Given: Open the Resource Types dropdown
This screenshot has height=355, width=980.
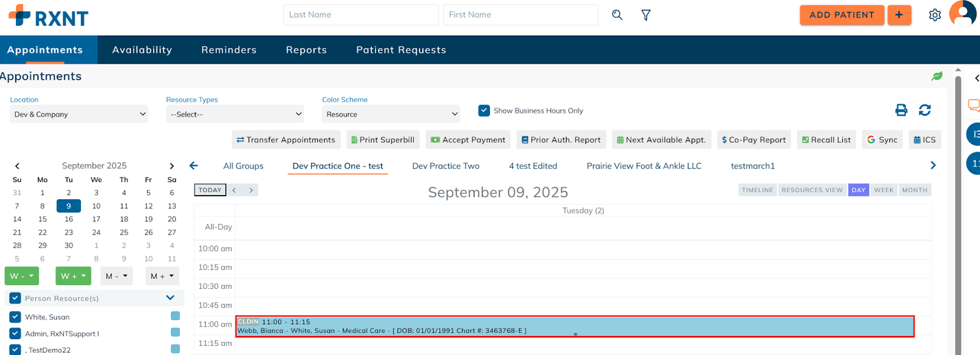Looking at the screenshot, I should click(x=235, y=114).
